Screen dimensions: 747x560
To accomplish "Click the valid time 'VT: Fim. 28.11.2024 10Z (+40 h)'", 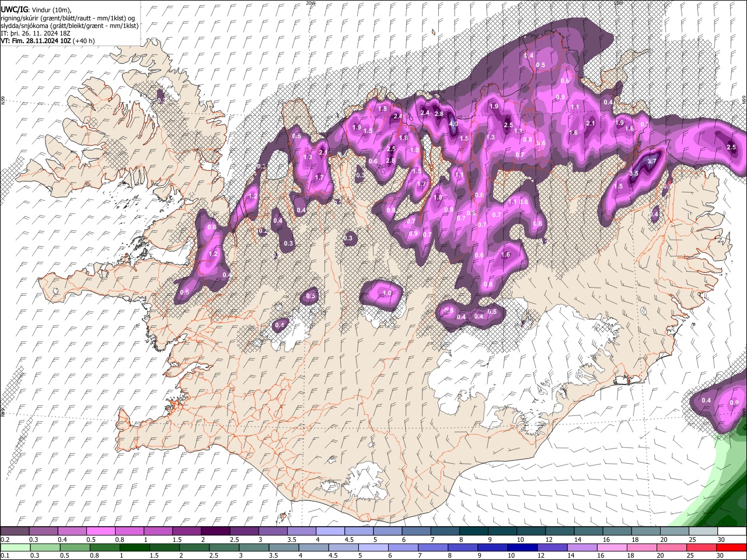I will (x=47, y=41).
